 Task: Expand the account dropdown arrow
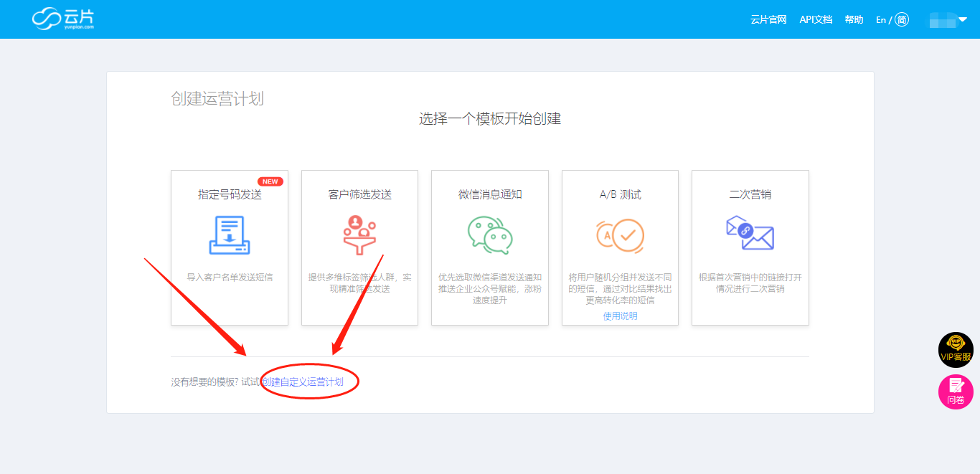pos(963,19)
